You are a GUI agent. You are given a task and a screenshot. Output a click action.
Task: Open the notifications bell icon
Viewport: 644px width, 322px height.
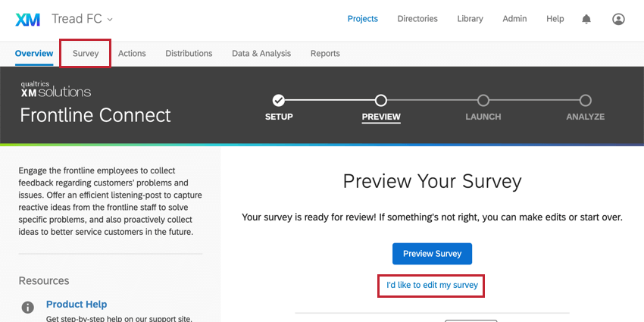tap(586, 19)
